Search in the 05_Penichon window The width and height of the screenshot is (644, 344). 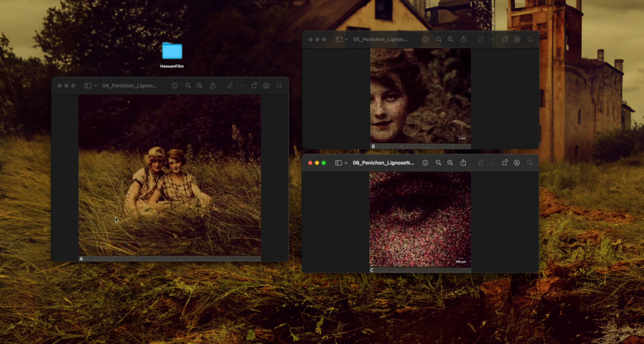tap(530, 39)
